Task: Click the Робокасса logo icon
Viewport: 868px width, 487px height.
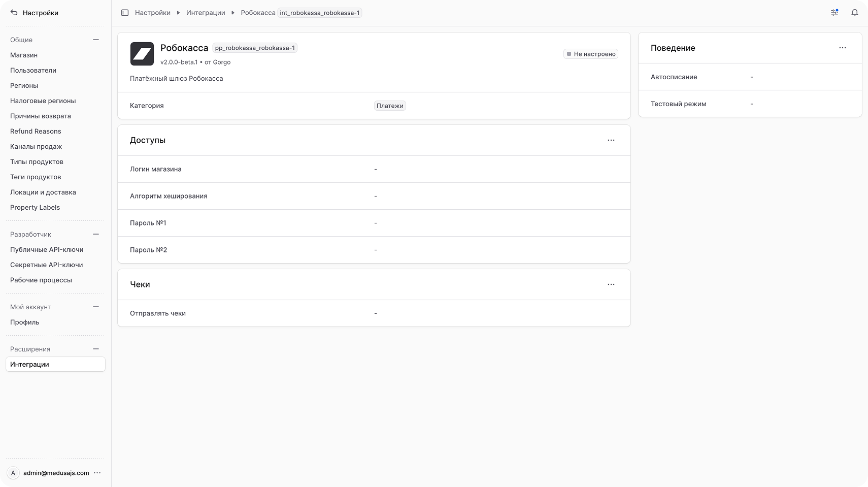Action: pos(142,54)
